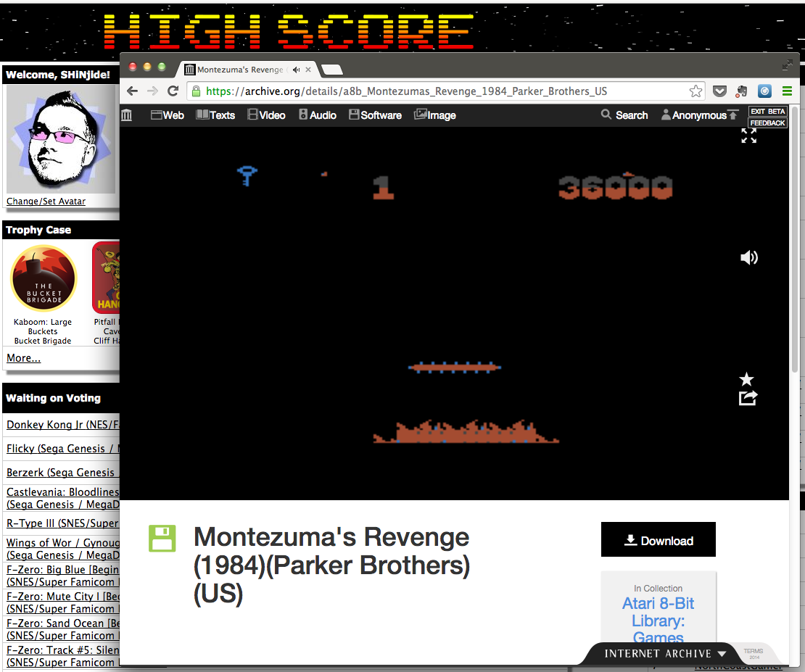This screenshot has width=805, height=672.
Task: Favorite this item with the star icon
Action: [x=746, y=379]
